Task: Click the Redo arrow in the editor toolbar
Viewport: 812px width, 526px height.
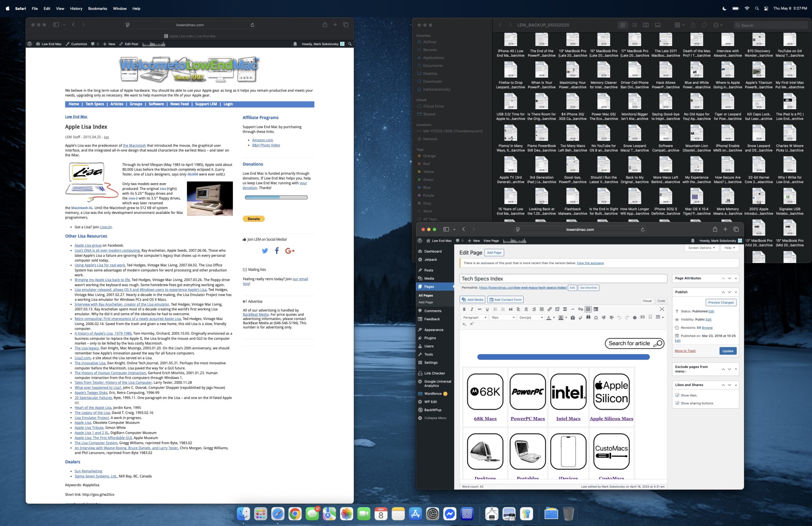Action: pos(627,318)
